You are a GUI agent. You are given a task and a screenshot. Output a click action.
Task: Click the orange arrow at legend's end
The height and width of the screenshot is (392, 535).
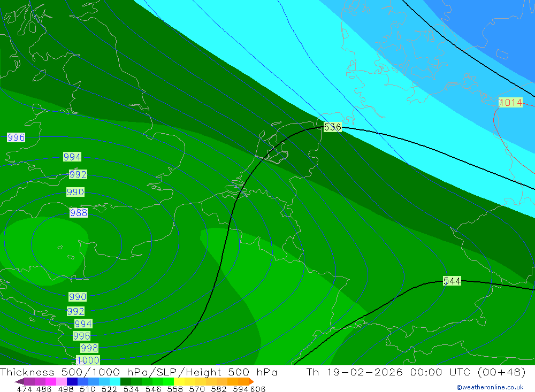click(251, 381)
